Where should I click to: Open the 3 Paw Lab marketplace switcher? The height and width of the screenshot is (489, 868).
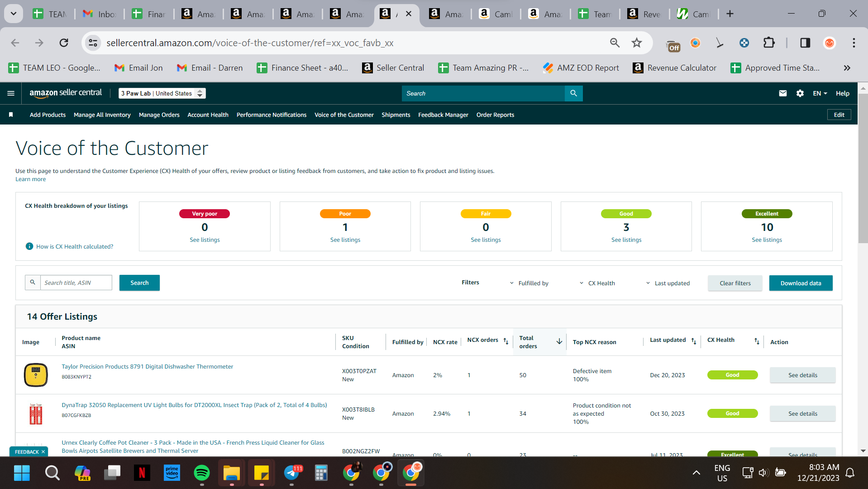[x=162, y=93]
